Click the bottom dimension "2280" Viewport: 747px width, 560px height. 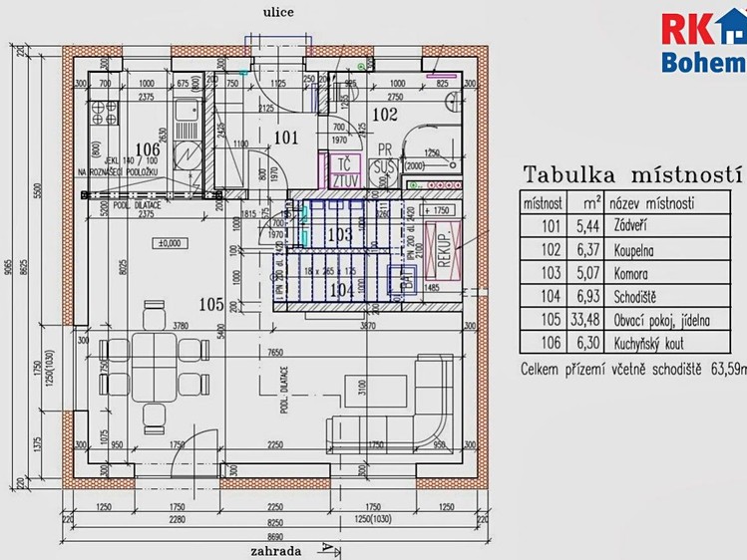(x=177, y=519)
